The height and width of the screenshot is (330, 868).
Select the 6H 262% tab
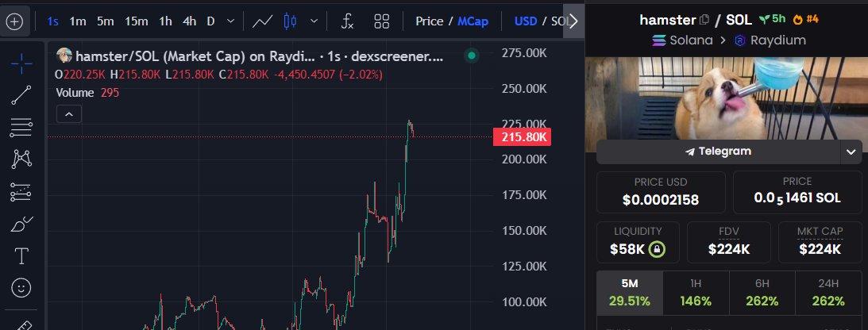coord(762,293)
